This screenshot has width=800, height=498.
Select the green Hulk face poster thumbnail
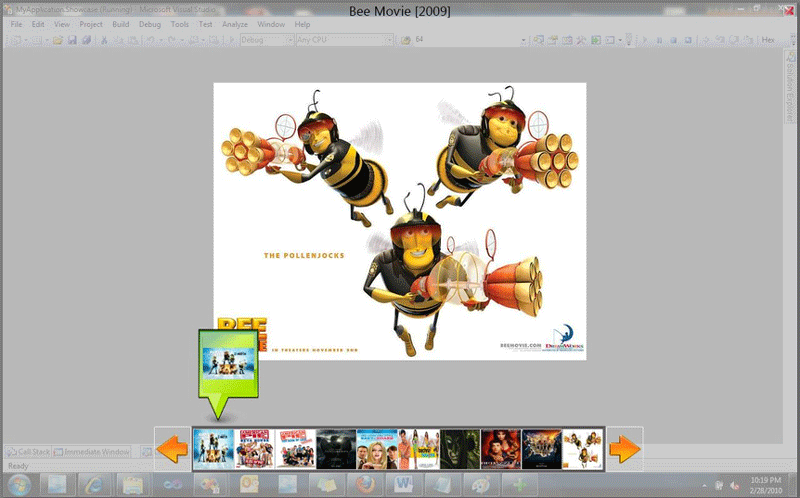pyautogui.click(x=460, y=449)
